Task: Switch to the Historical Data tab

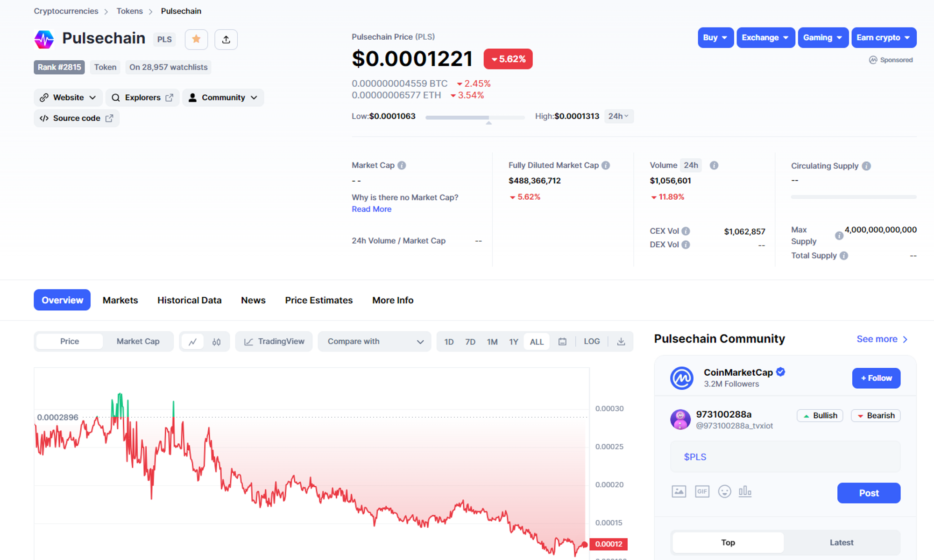Action: (x=189, y=300)
